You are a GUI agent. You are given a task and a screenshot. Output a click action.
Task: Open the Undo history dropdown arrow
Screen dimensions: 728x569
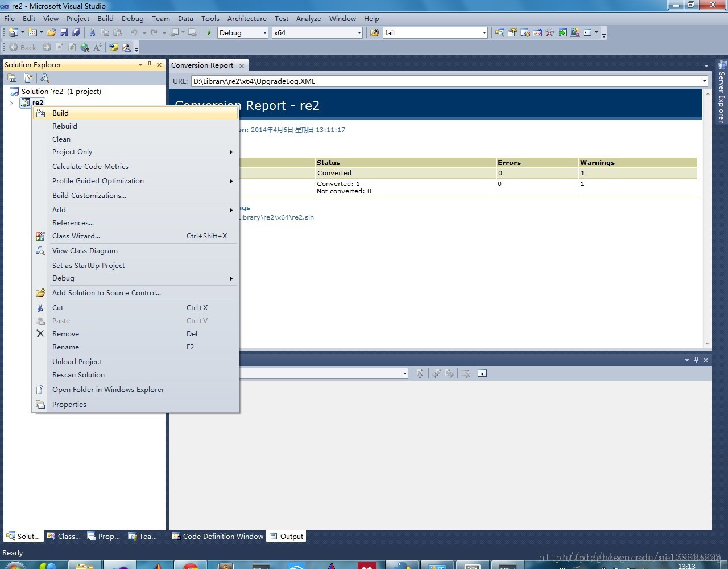click(144, 32)
